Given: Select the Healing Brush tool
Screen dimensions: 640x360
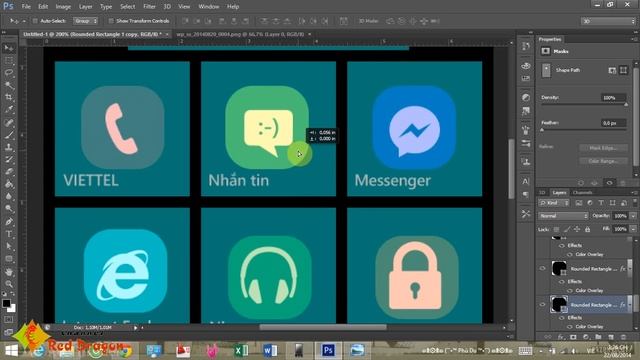Looking at the screenshot, I should coord(9,122).
